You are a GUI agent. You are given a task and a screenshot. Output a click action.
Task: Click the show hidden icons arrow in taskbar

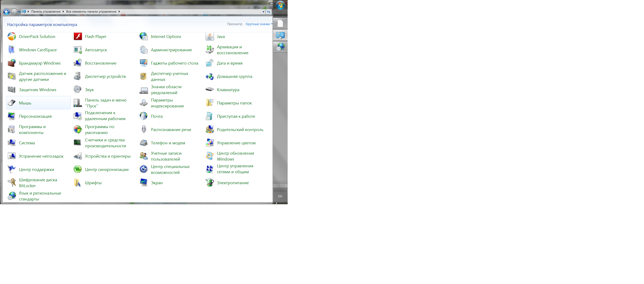click(x=276, y=203)
